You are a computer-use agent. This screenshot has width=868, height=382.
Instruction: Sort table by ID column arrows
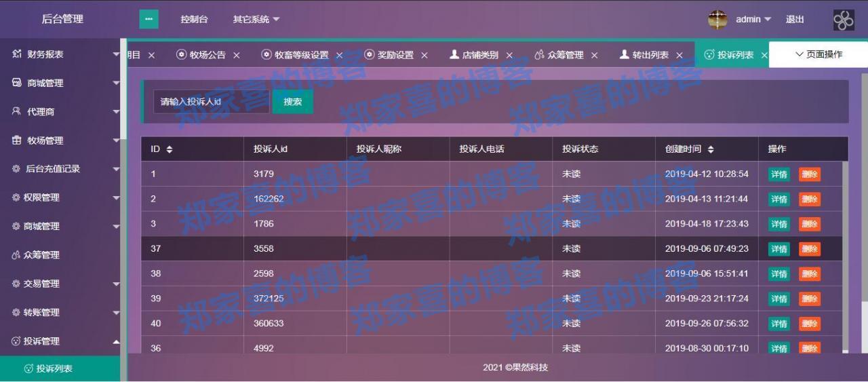[170, 149]
